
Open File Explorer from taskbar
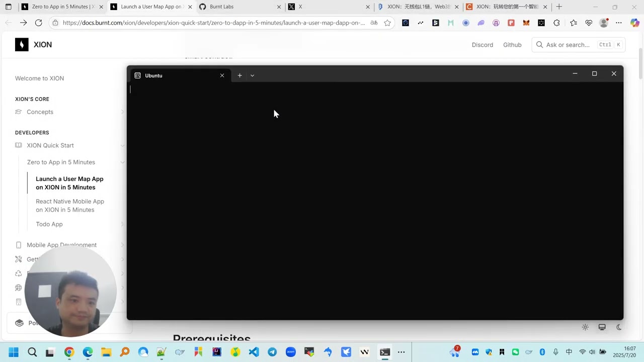pos(106,352)
